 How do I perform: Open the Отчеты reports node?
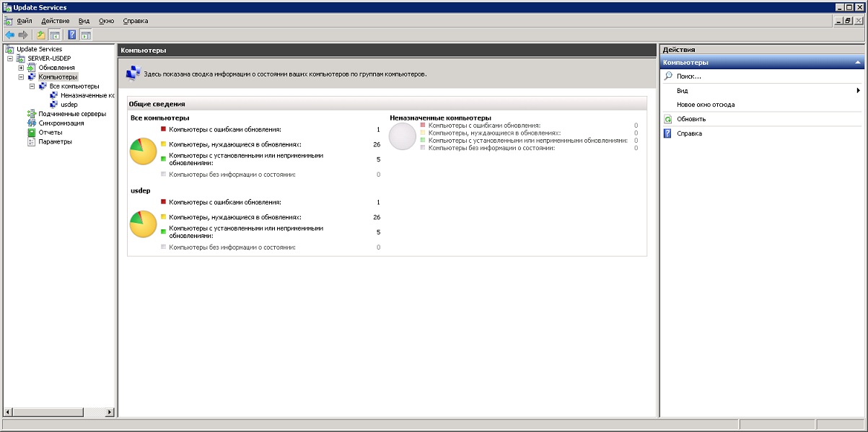coord(50,133)
